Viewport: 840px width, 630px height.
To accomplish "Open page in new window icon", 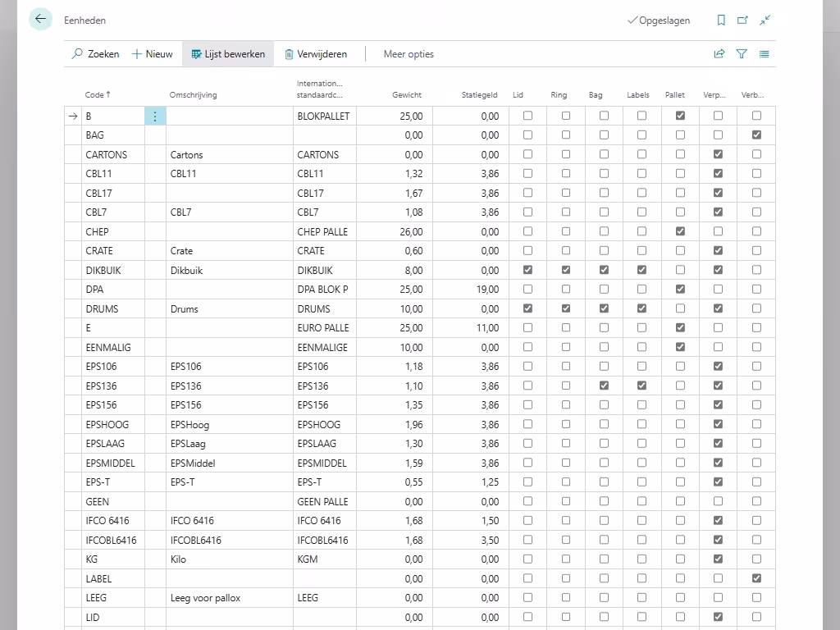I will (x=742, y=21).
